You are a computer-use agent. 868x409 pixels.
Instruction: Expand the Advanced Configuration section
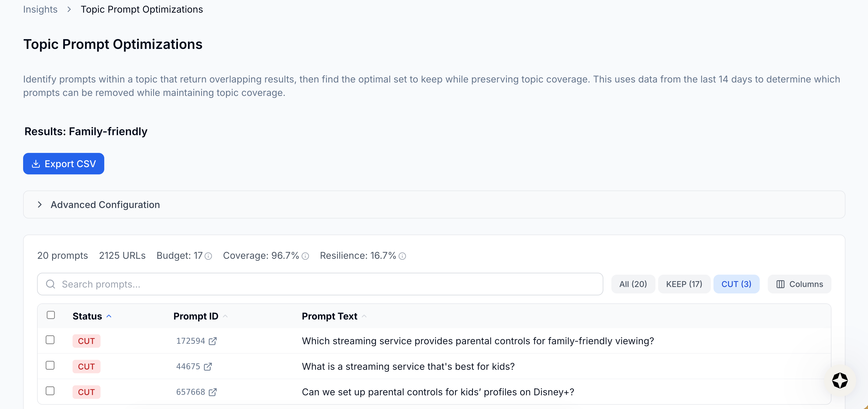point(105,204)
